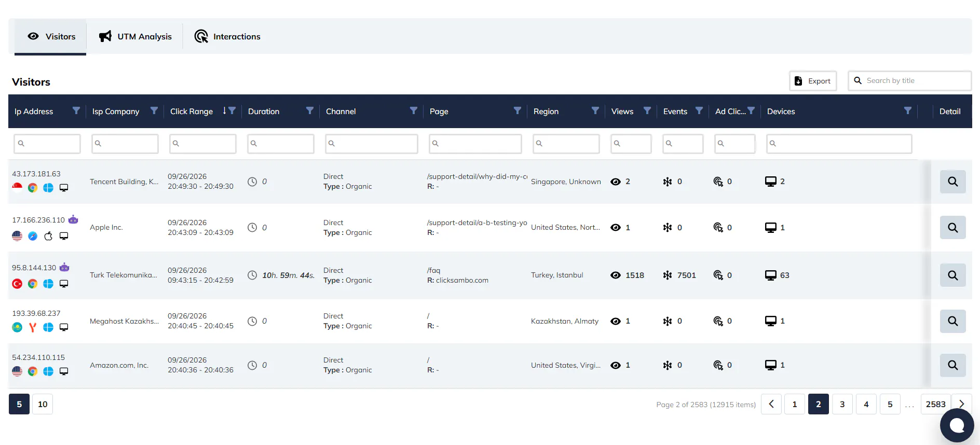
Task: Go to page 3 of results
Action: 842,404
